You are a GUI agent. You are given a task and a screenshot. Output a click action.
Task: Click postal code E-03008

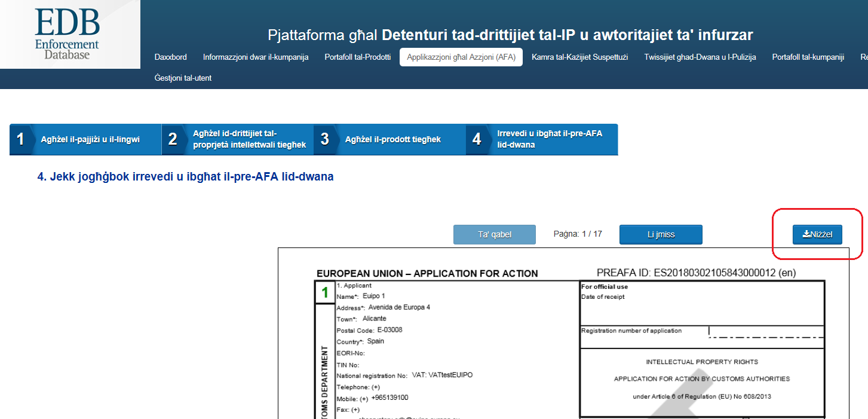[390, 330]
